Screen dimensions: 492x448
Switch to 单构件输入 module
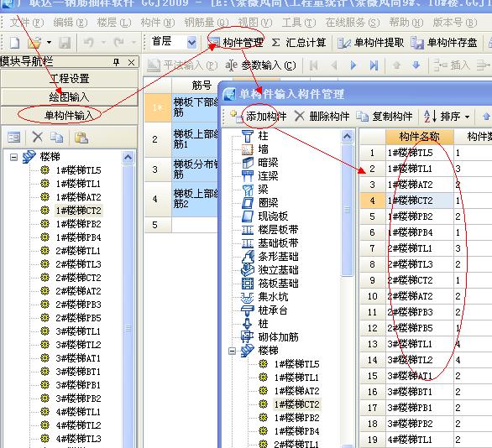tap(70, 116)
